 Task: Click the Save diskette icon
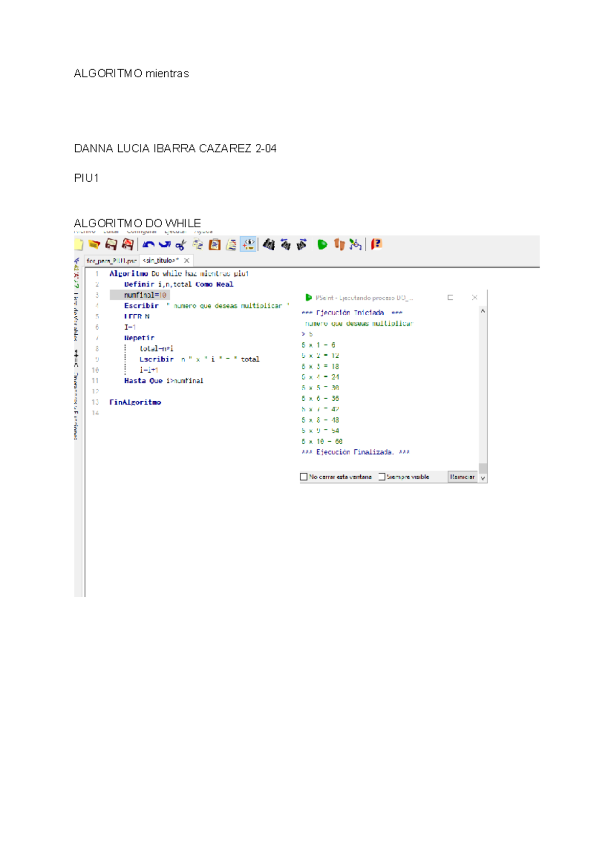[x=111, y=245]
